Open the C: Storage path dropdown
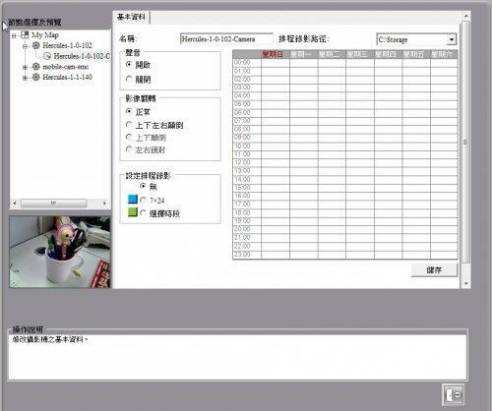The image size is (492, 411). pyautogui.click(x=451, y=39)
